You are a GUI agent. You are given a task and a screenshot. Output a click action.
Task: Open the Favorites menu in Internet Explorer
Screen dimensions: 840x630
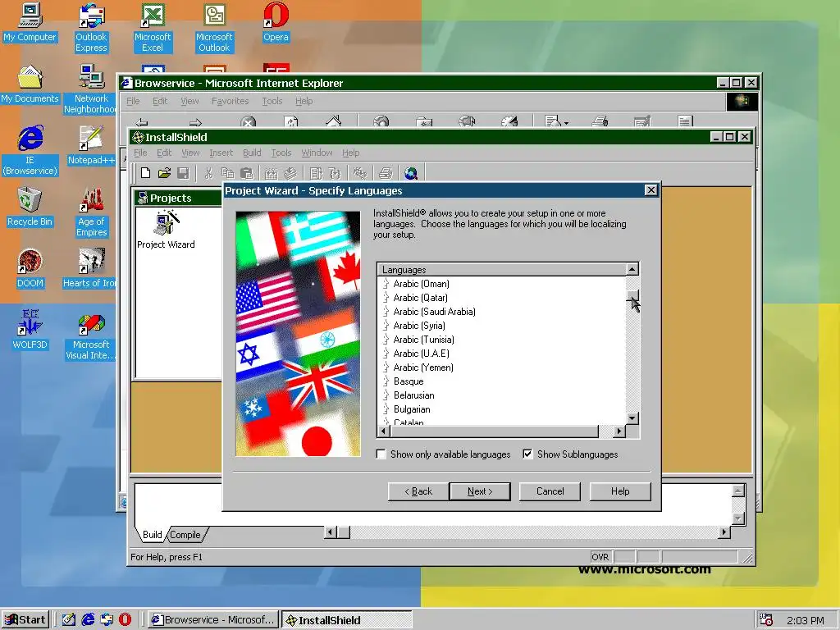230,101
